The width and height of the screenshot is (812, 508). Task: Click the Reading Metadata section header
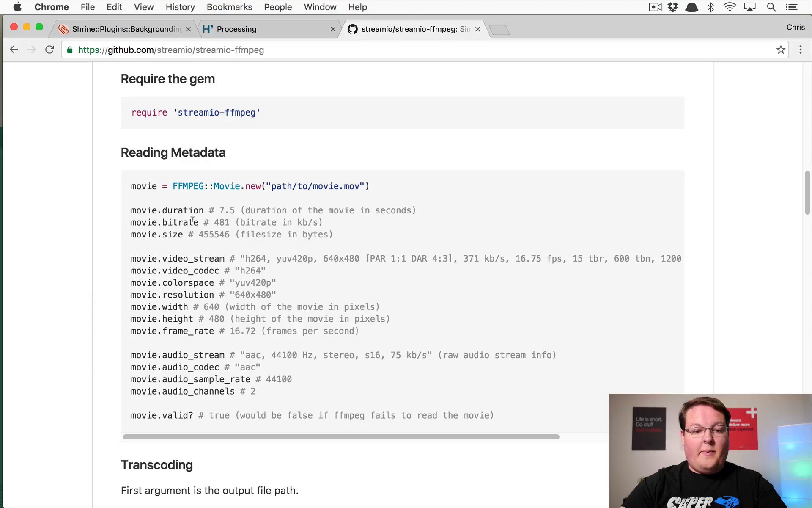(x=173, y=152)
